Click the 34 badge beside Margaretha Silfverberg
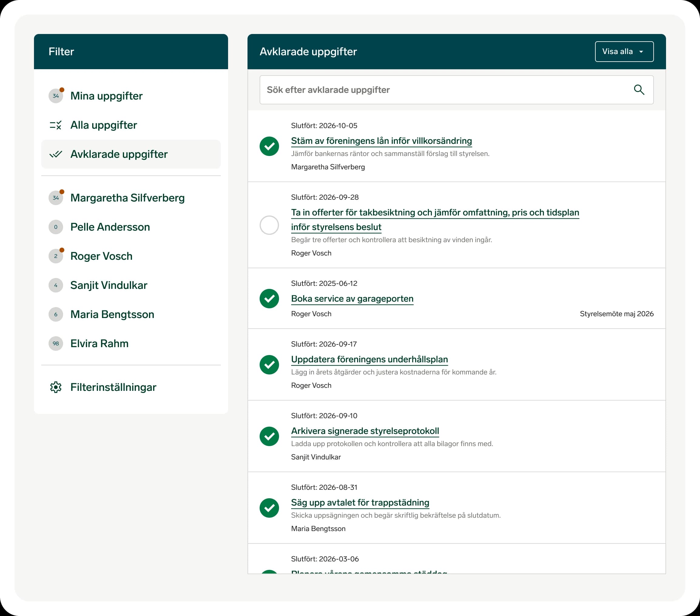The image size is (700, 616). 56,198
